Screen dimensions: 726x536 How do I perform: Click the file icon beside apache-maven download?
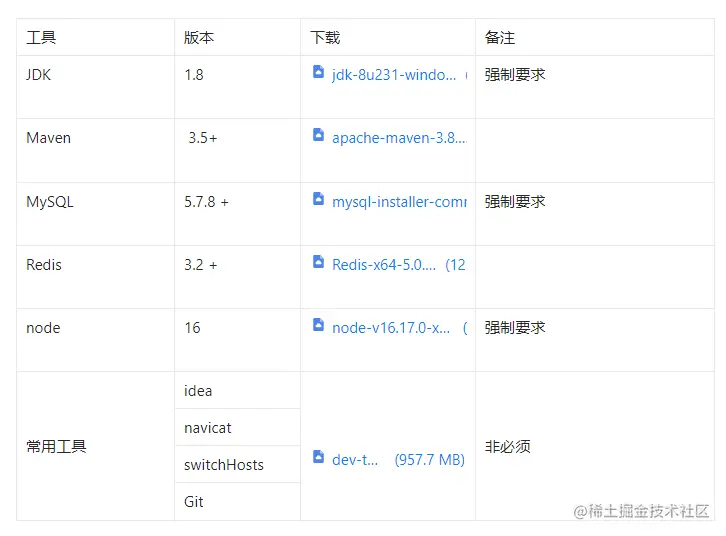318,135
